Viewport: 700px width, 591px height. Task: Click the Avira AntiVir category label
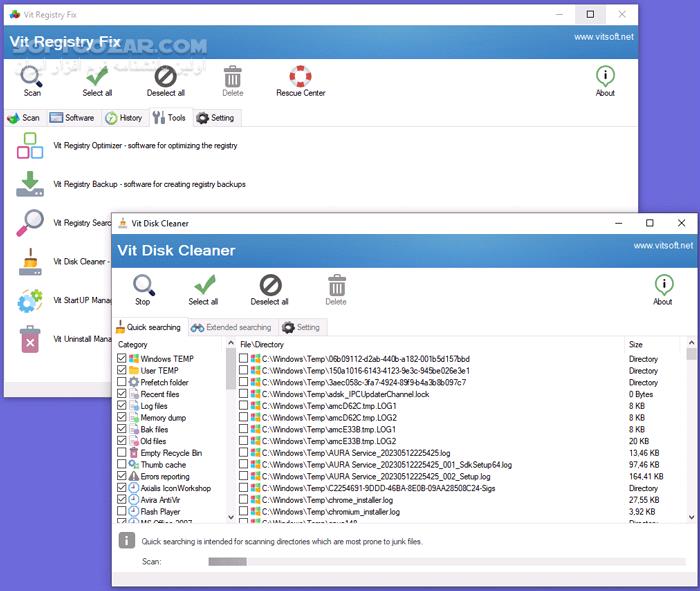tap(160, 500)
